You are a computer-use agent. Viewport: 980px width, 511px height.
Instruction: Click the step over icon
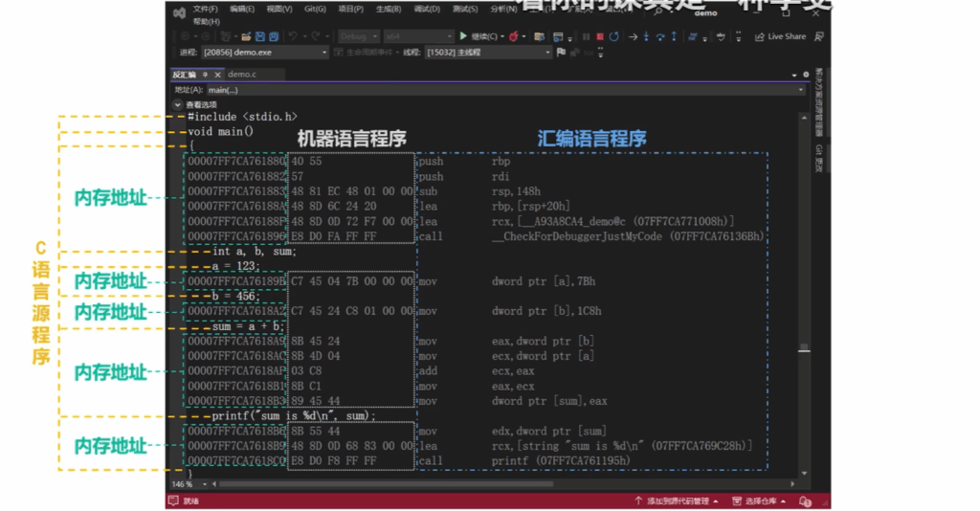click(x=660, y=37)
